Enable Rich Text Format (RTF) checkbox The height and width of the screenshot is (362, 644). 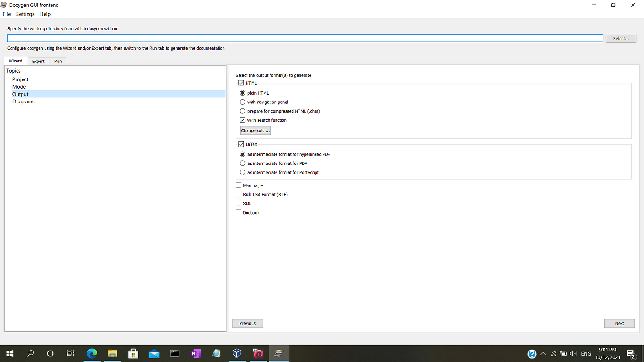point(238,194)
